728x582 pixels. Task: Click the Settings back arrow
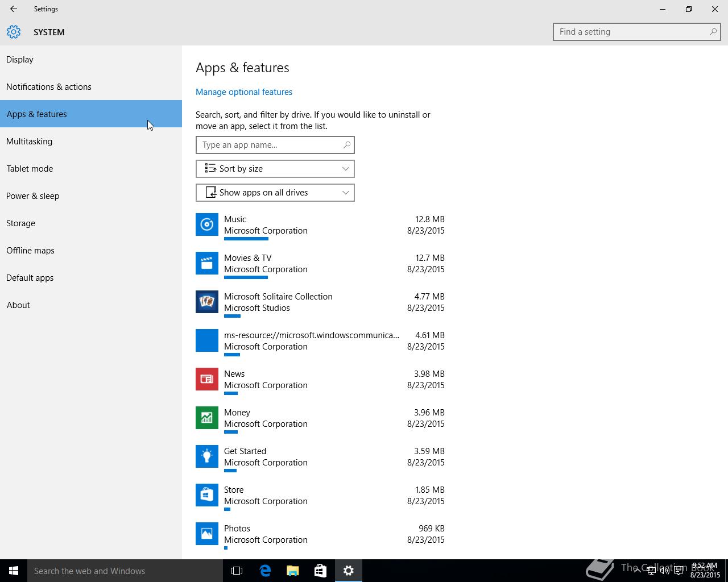click(14, 9)
